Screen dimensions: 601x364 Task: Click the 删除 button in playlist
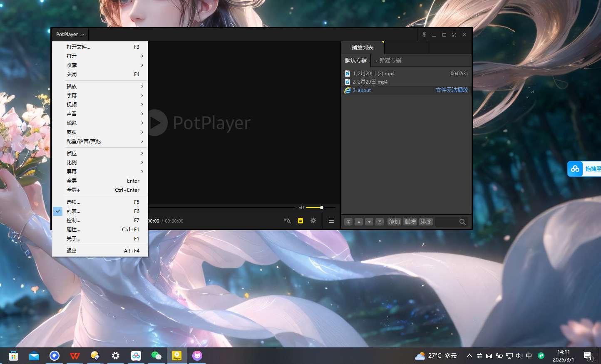410,222
